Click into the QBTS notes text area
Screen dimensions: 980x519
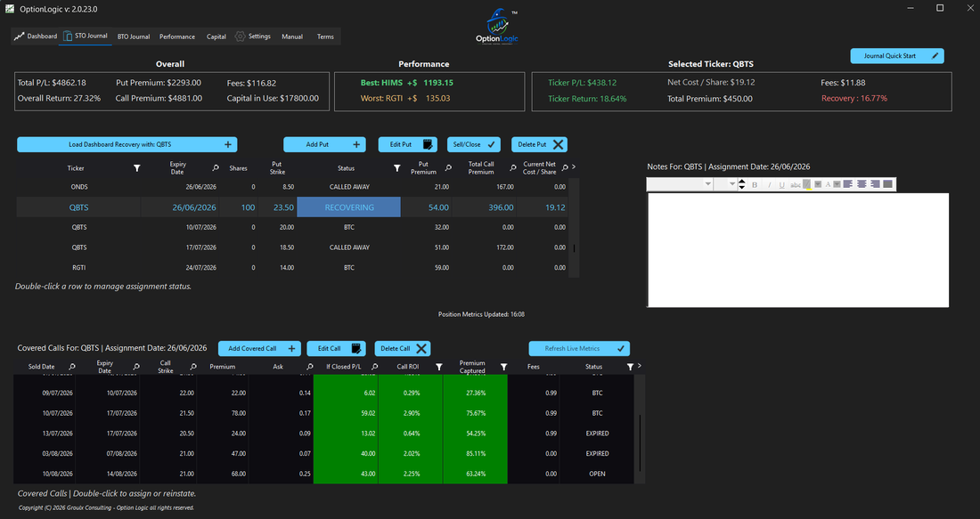point(798,250)
